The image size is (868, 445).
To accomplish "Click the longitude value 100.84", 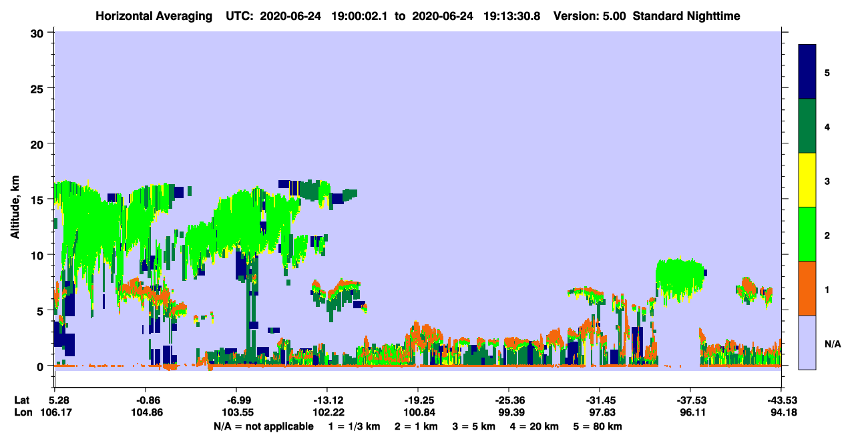I will click(418, 413).
